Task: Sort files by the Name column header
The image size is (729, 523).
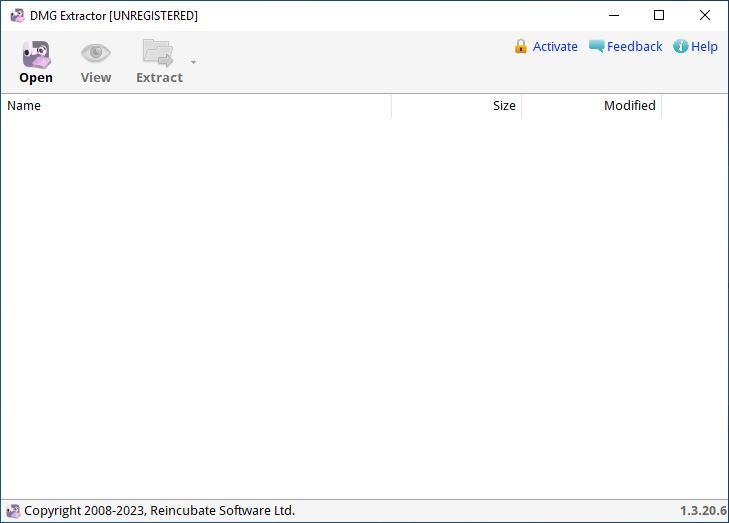Action: pyautogui.click(x=196, y=106)
